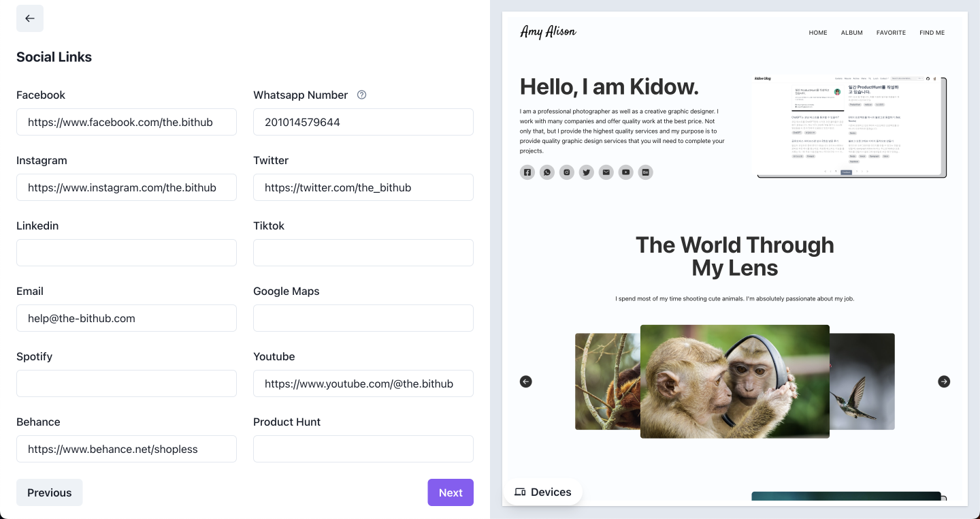Open the HOME menu item in preview
The width and height of the screenshot is (980, 519).
pyautogui.click(x=817, y=33)
